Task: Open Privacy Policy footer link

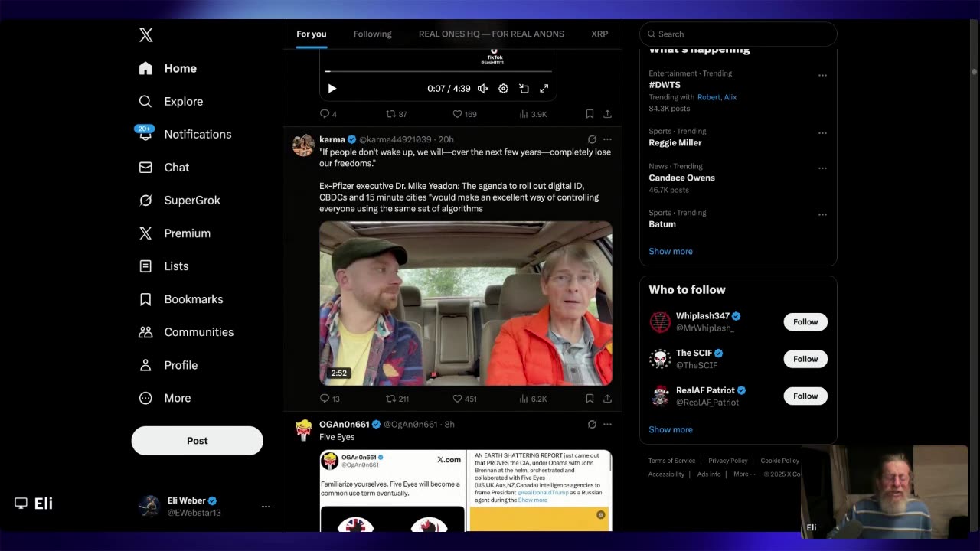Action: click(727, 461)
